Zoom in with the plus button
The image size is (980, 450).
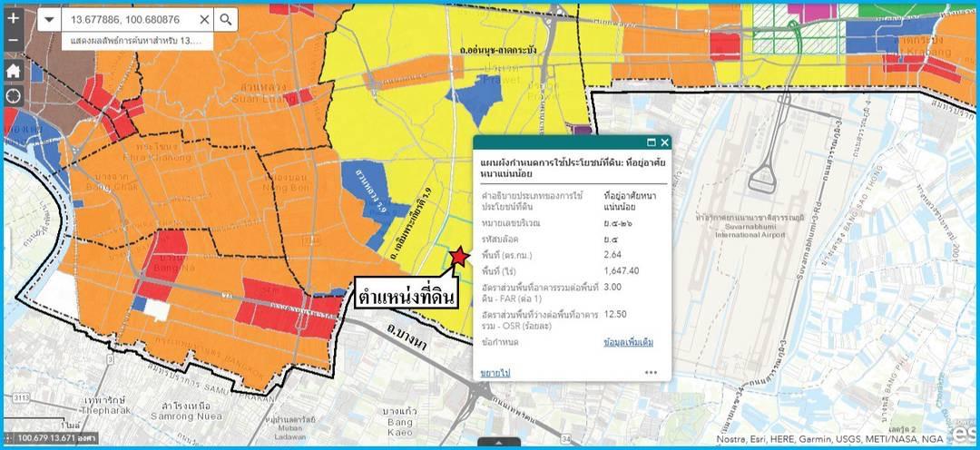coord(14,18)
